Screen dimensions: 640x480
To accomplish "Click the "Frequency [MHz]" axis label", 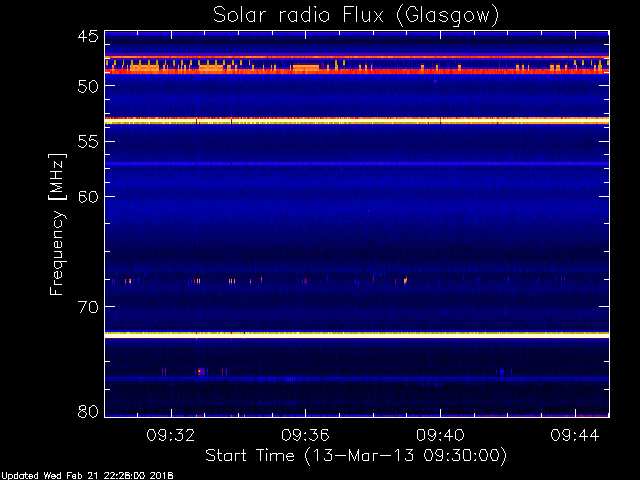I will [x=57, y=224].
